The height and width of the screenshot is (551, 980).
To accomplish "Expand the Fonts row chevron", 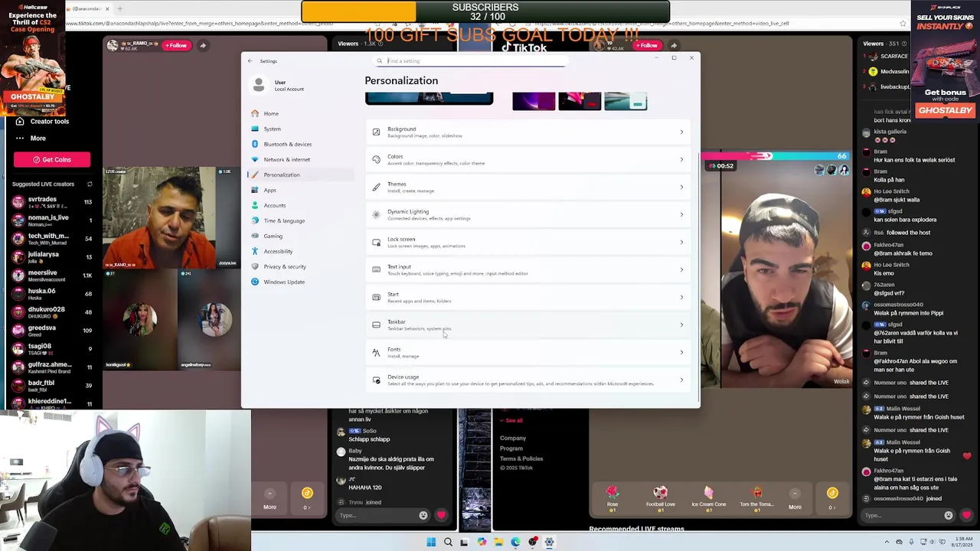I will click(681, 352).
